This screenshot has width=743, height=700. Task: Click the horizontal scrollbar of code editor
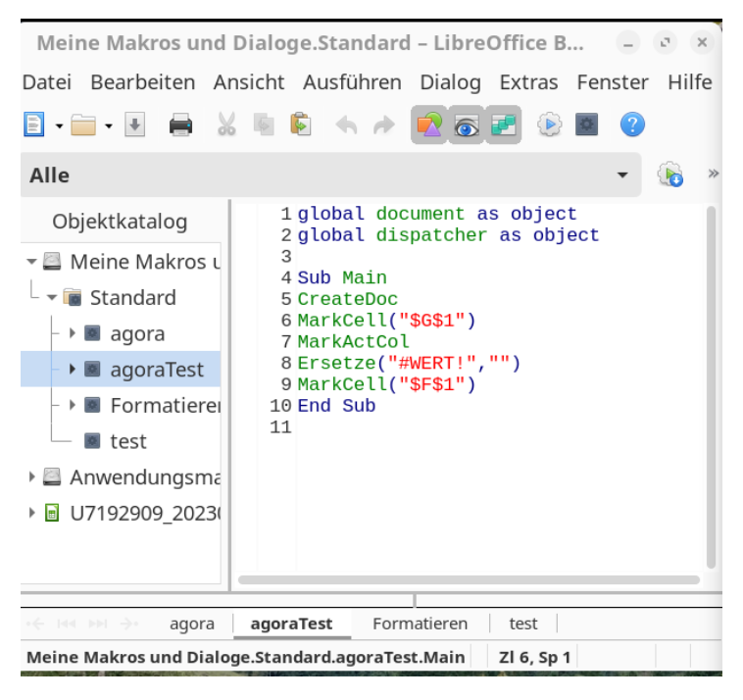[x=470, y=580]
